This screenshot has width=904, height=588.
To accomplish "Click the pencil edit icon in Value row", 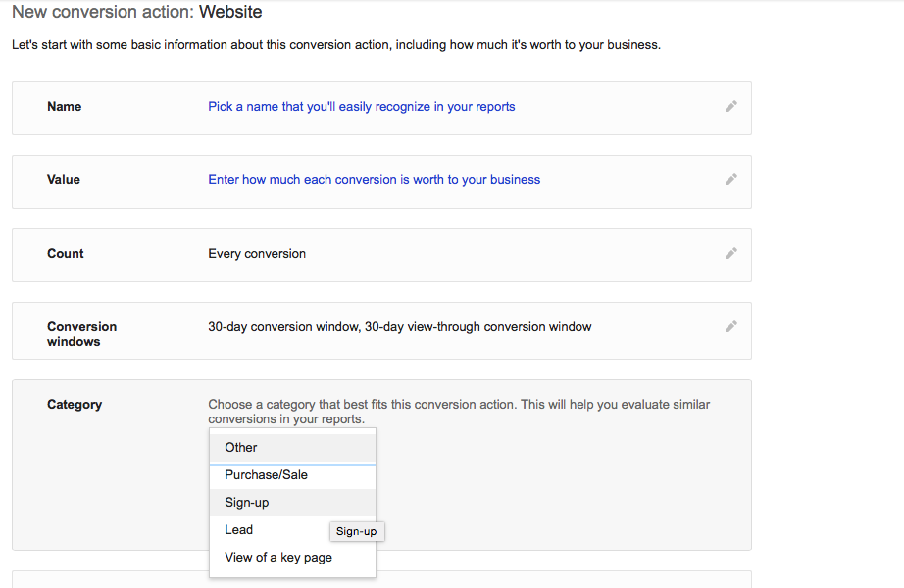I will [x=731, y=180].
